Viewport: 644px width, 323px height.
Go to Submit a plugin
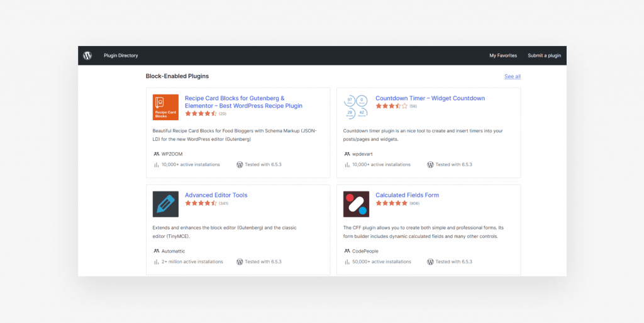pyautogui.click(x=544, y=55)
